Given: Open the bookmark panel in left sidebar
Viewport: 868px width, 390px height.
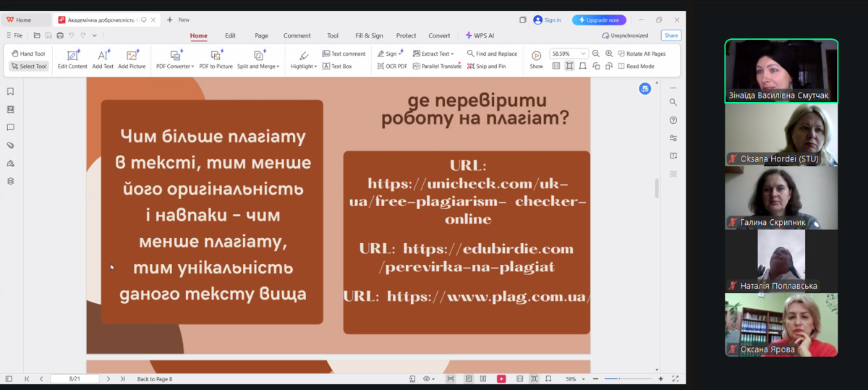Looking at the screenshot, I should point(10,92).
